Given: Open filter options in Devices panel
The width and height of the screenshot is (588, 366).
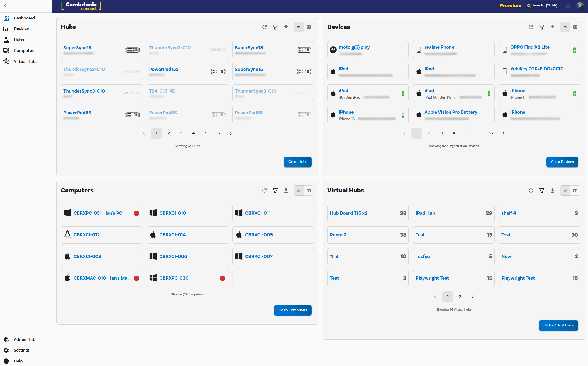Looking at the screenshot, I should pyautogui.click(x=542, y=27).
